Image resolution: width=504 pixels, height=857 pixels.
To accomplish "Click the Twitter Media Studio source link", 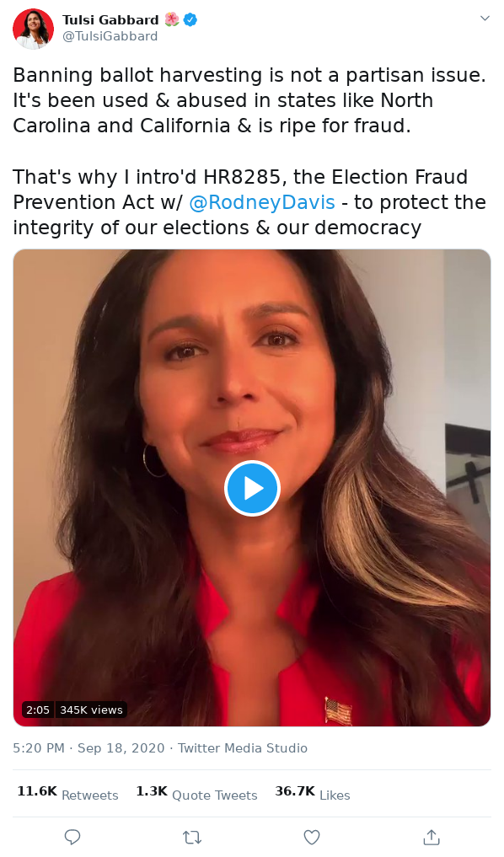I will [243, 747].
